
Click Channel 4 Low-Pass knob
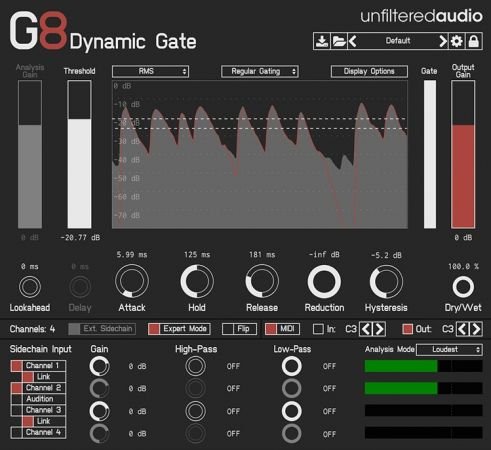292,433
